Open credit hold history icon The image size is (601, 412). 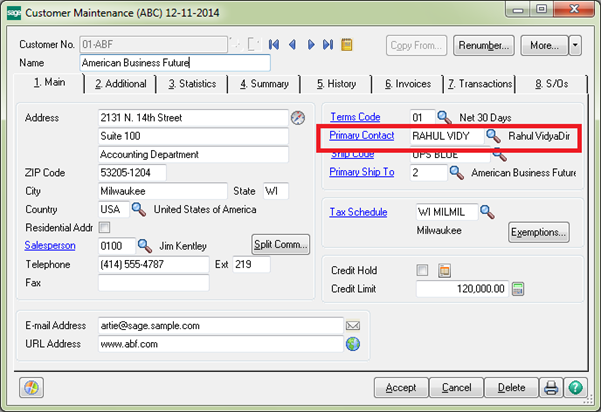click(x=444, y=271)
